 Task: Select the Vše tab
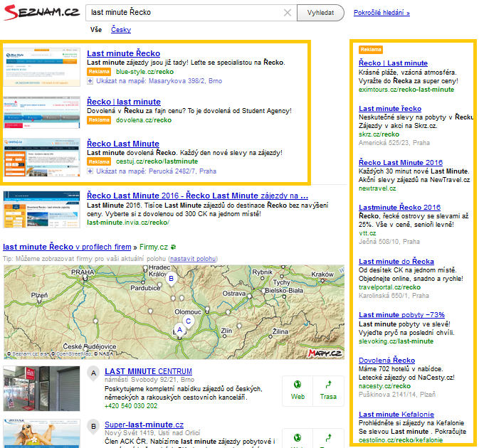coord(96,30)
